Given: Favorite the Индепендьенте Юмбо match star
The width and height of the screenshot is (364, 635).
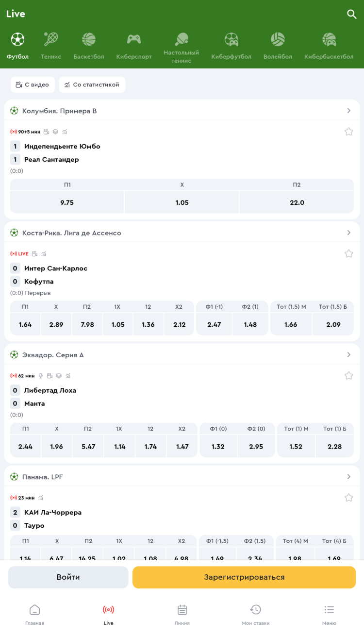Looking at the screenshot, I should (x=348, y=132).
